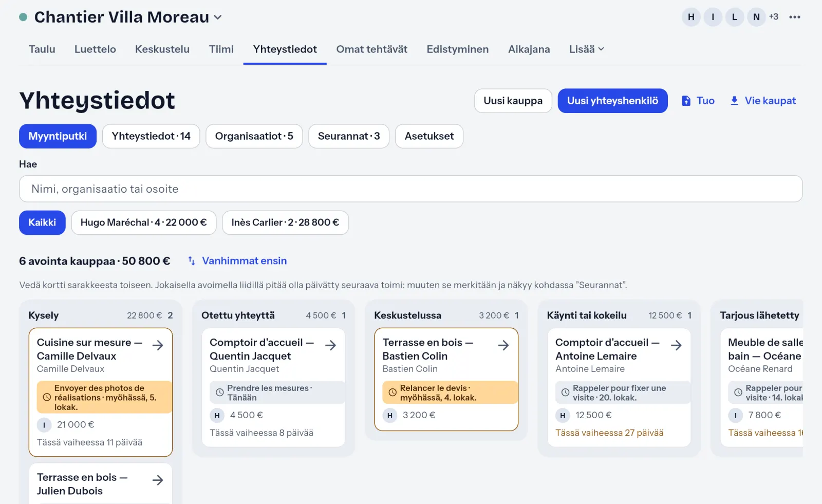Image resolution: width=822 pixels, height=504 pixels.
Task: Expand the Lisää menu
Action: pos(586,49)
